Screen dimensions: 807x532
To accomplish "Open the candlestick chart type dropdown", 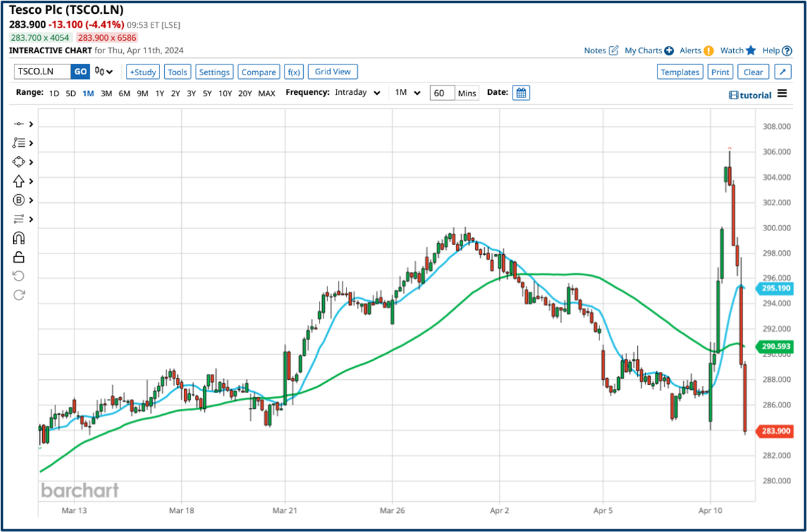I will 103,72.
